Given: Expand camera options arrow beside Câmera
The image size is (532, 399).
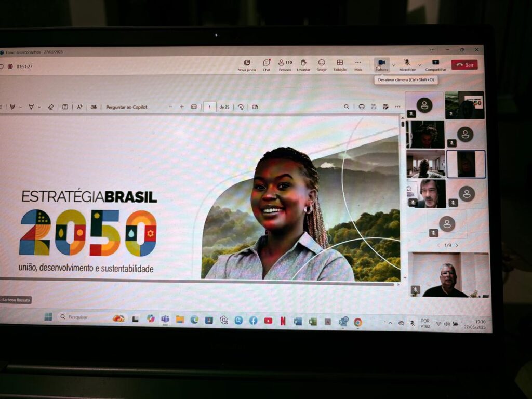Looking at the screenshot, I should 394,65.
